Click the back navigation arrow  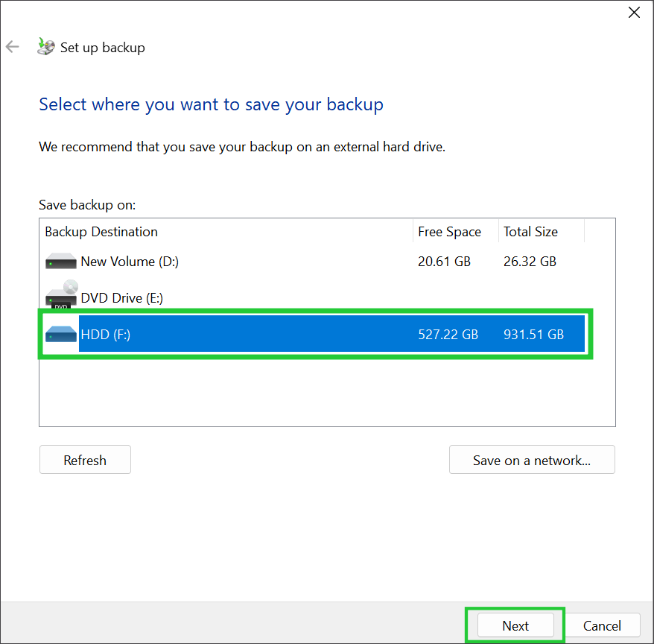click(x=12, y=46)
